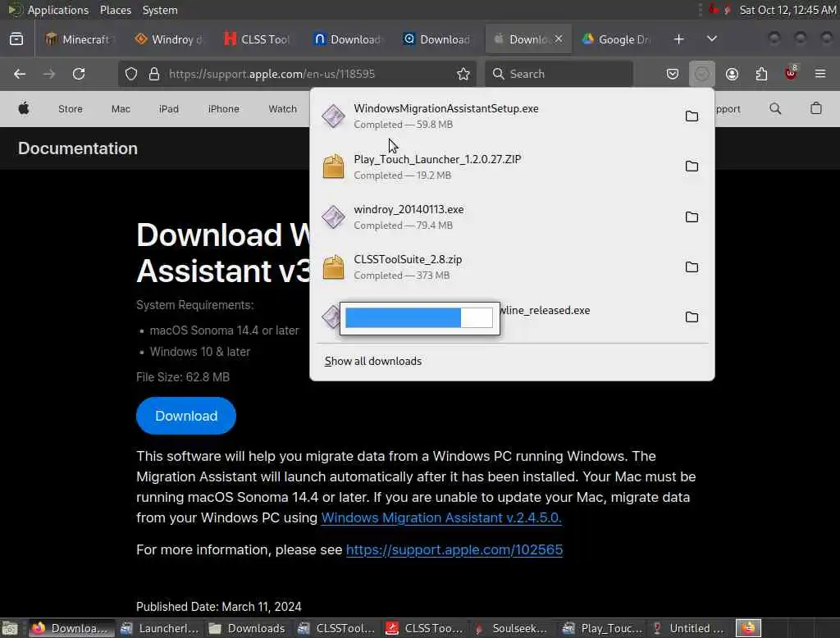
Task: Open a new browser tab
Action: pyautogui.click(x=678, y=39)
